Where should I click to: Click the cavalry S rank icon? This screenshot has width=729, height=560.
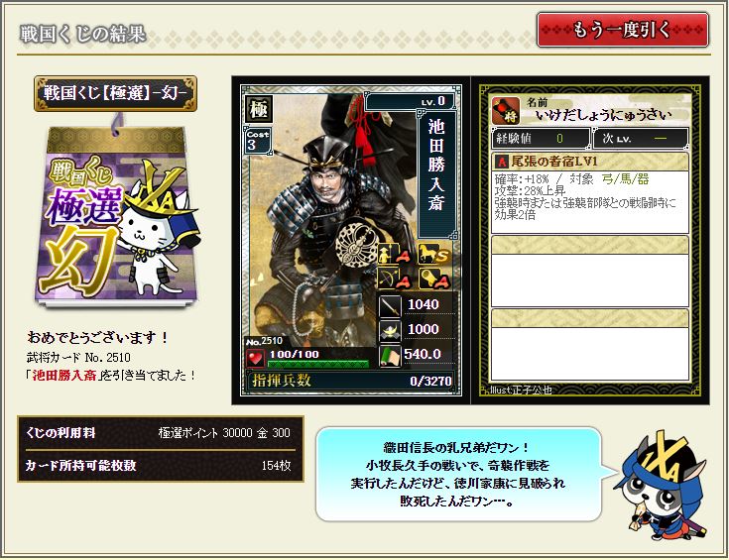click(433, 254)
